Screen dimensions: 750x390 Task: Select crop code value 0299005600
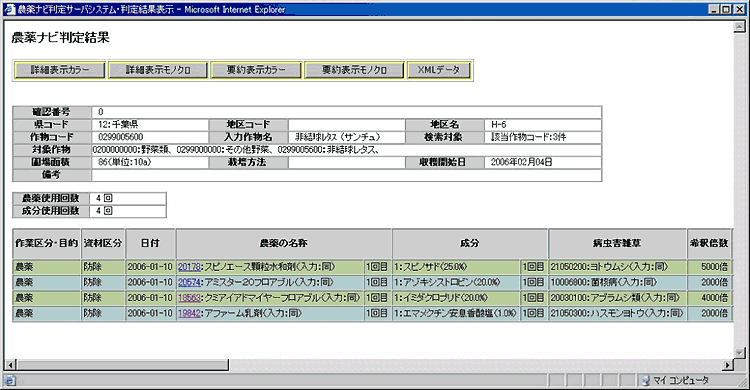(121, 137)
